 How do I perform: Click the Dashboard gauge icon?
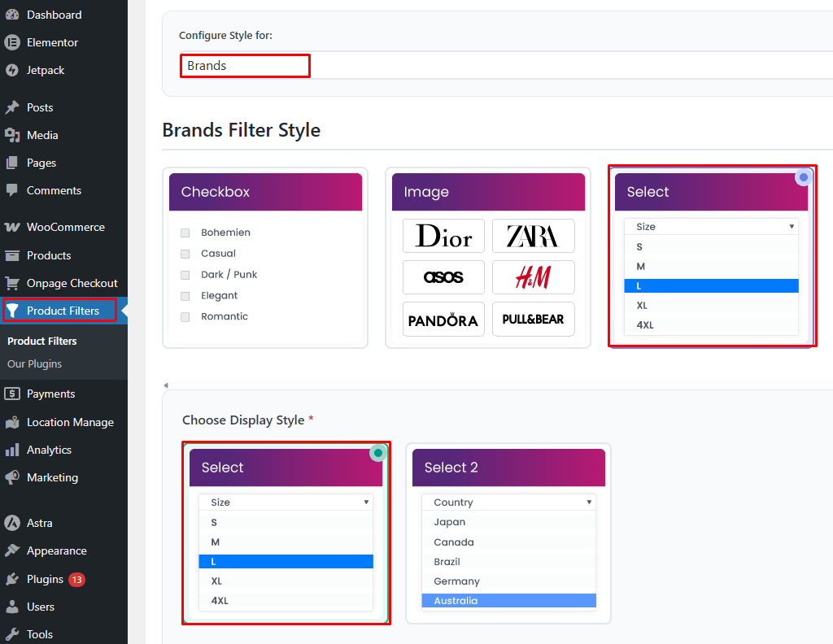pyautogui.click(x=12, y=15)
